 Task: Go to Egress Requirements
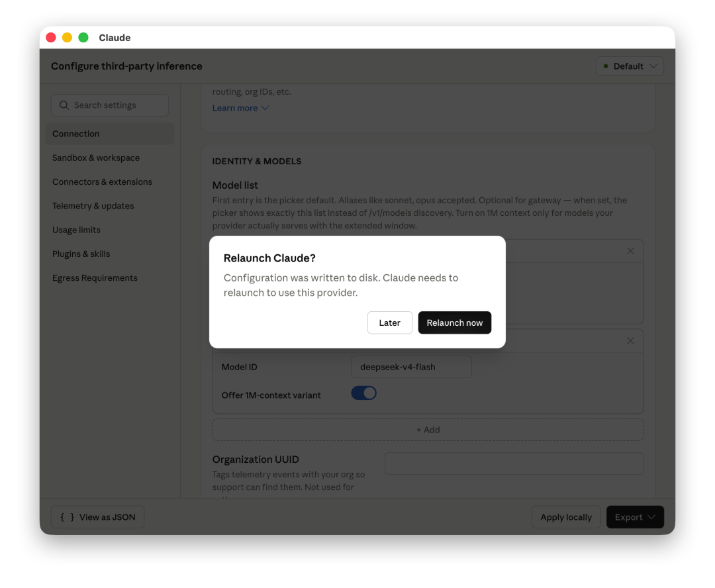point(95,278)
